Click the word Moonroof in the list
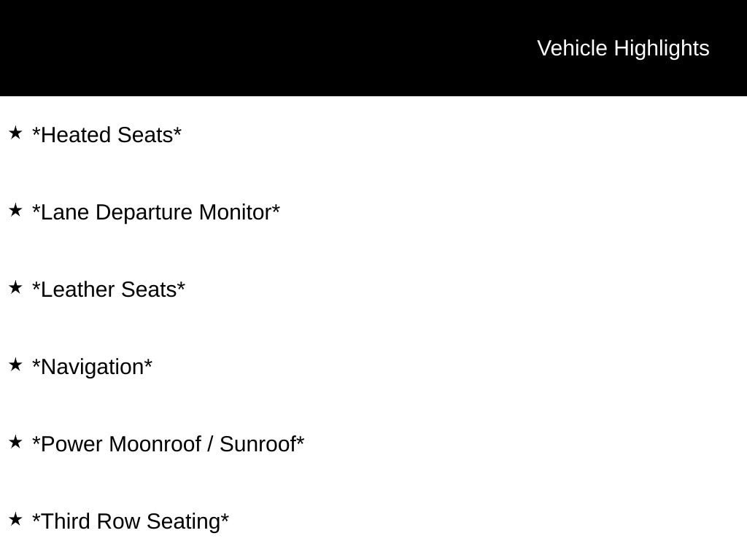The height and width of the screenshot is (560, 747). (155, 445)
